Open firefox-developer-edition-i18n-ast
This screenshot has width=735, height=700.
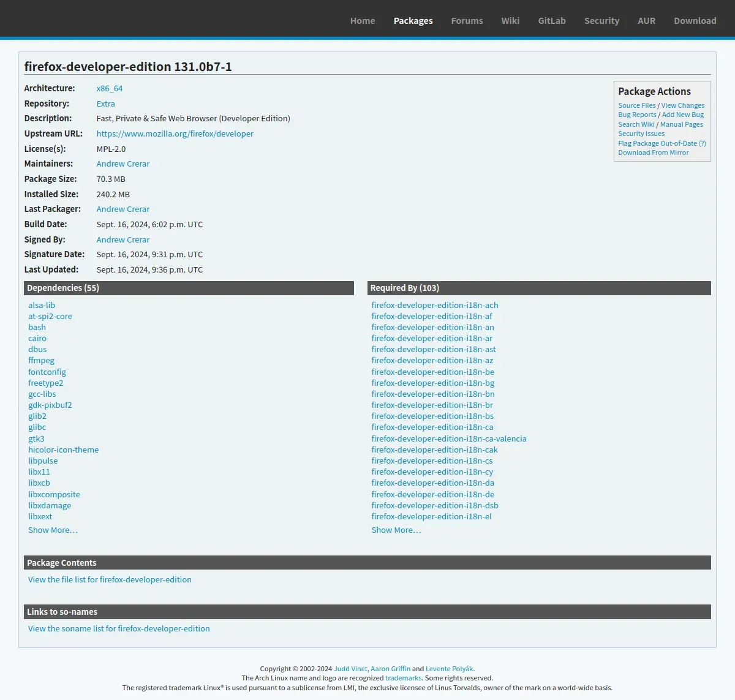tap(434, 349)
